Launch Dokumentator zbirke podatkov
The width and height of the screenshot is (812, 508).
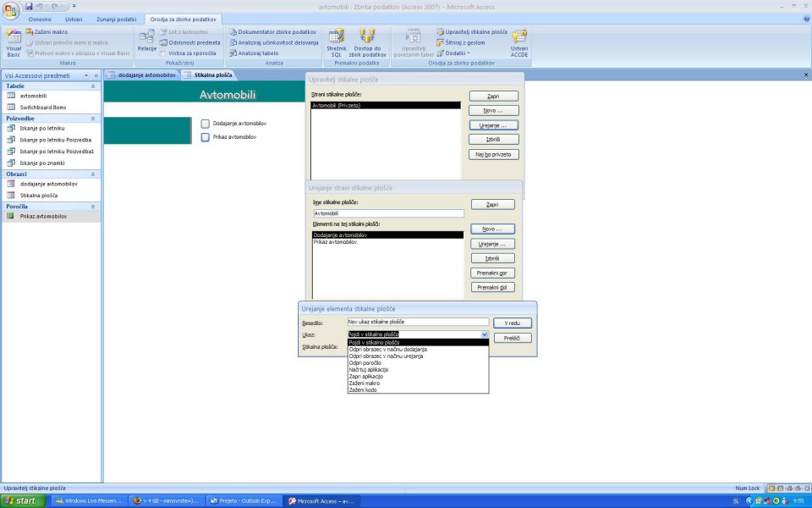[273, 31]
